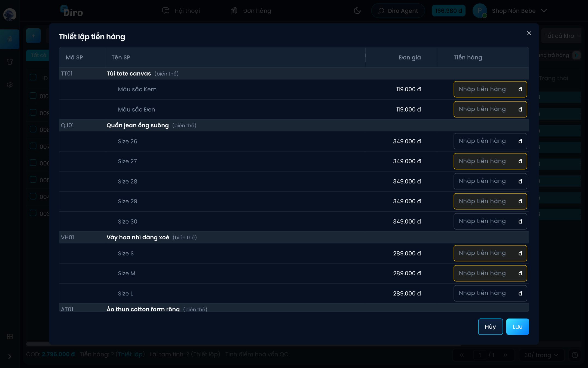Screen dimensions: 588x368
Task: Click the help question mark icon
Action: 575,355
